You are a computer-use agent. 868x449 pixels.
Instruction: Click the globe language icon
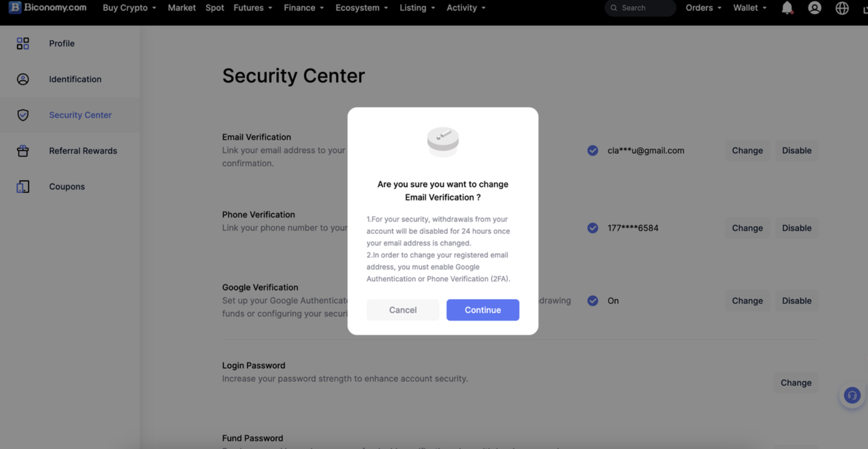842,8
